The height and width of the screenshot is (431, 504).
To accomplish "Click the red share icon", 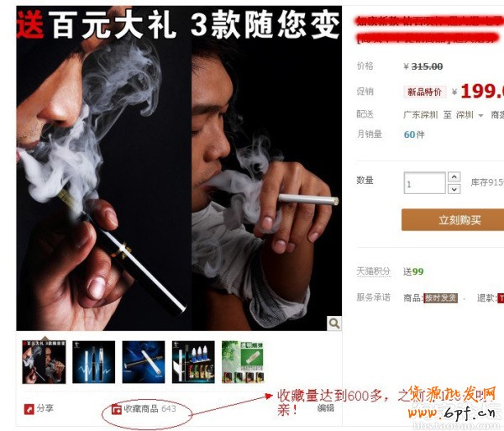I will point(29,409).
